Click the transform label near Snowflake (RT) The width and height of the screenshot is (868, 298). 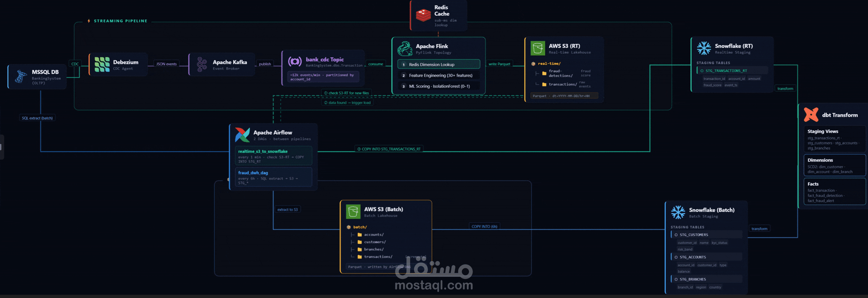pyautogui.click(x=785, y=89)
